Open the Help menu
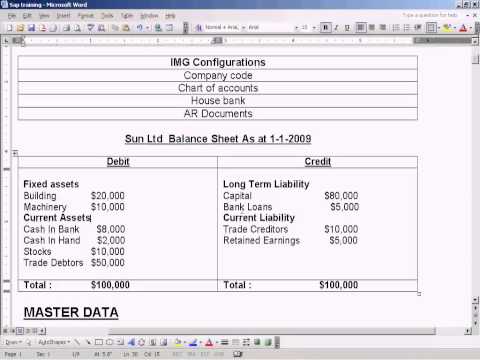 (x=170, y=16)
